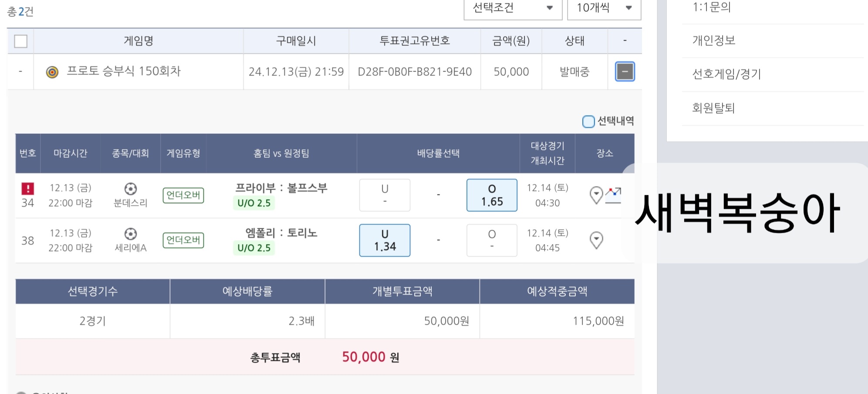Click the 분데스리 soccer ball icon
The width and height of the screenshot is (868, 394).
[x=130, y=189]
